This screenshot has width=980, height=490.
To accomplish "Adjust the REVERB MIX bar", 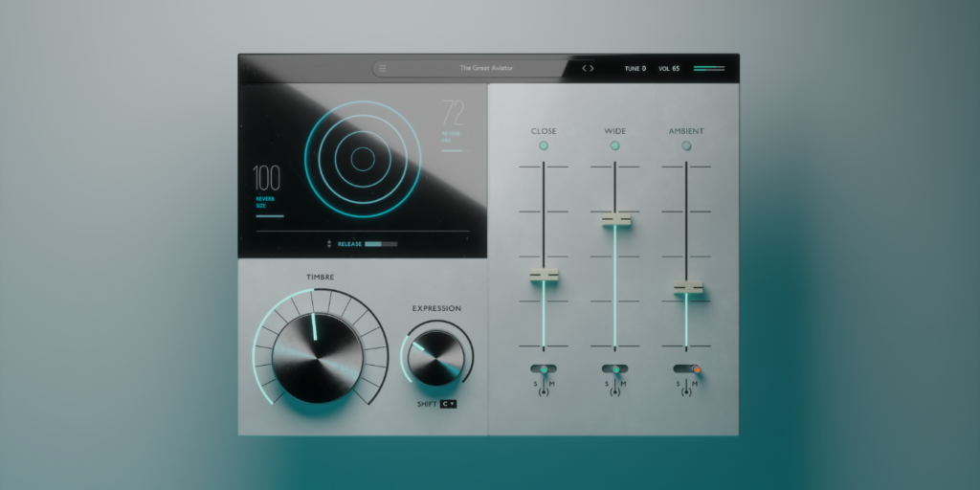I will tap(455, 150).
